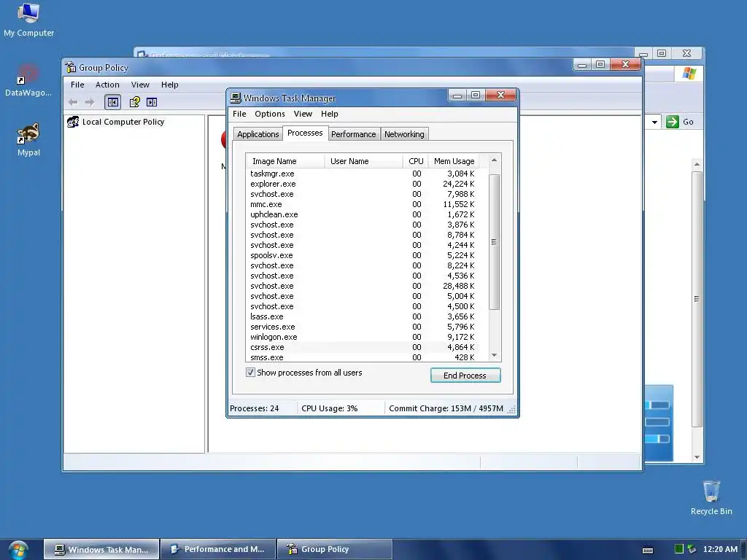Open Task Manager View menu
The height and width of the screenshot is (560, 747).
tap(303, 114)
